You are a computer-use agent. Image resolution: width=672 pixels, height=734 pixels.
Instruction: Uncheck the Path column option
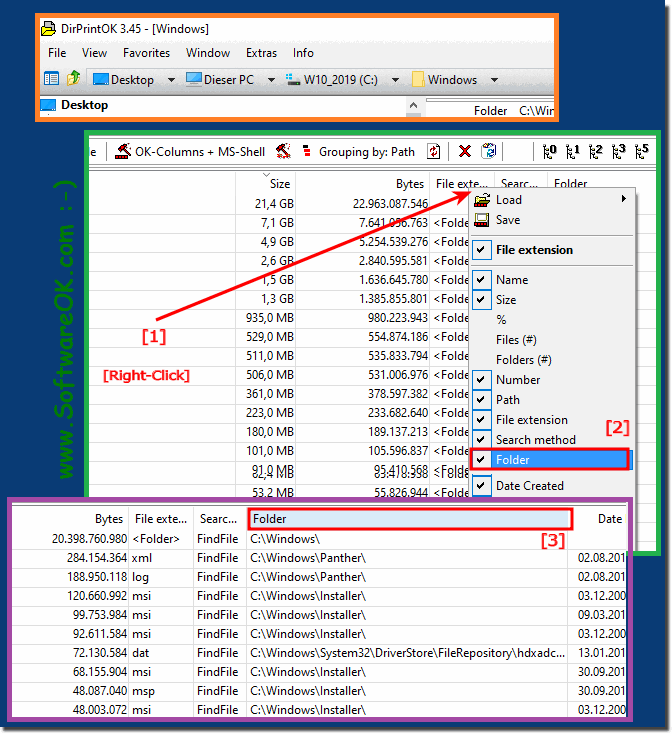click(482, 400)
